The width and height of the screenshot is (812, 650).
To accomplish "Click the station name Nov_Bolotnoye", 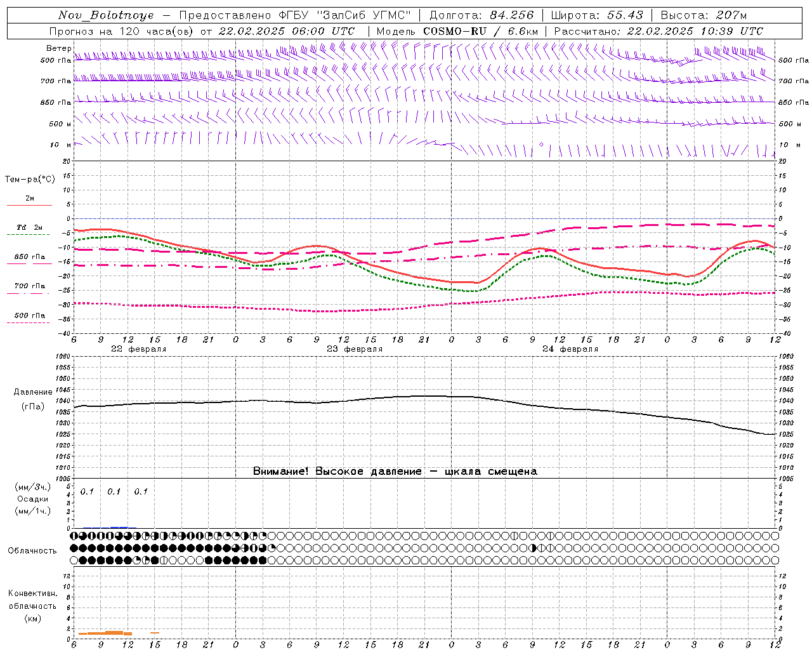I will click(106, 15).
